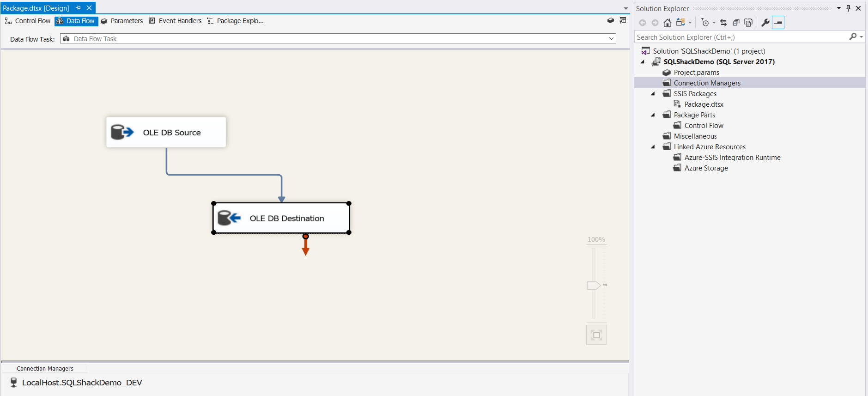Select the LocalHost.SQLShackDemo_DEV connection manager
This screenshot has height=396, width=868.
pyautogui.click(x=82, y=383)
